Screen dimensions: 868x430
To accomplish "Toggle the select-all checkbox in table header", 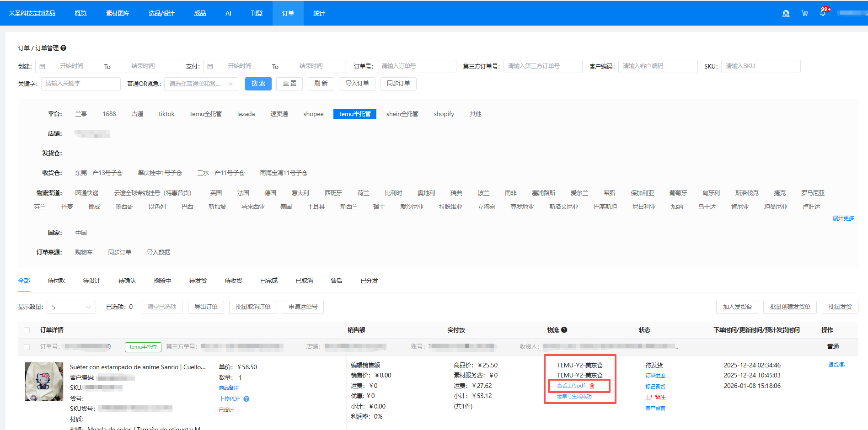I will click(27, 330).
